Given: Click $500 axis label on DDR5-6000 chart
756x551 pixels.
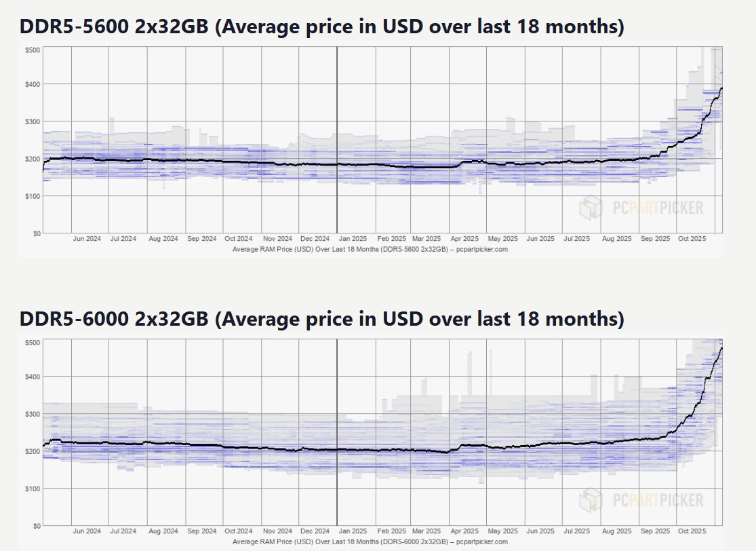Looking at the screenshot, I should pos(33,343).
